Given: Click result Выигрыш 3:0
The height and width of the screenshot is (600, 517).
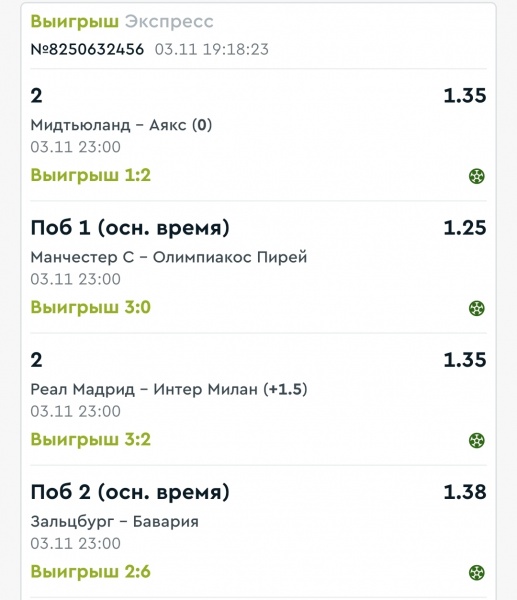Looking at the screenshot, I should (91, 307).
